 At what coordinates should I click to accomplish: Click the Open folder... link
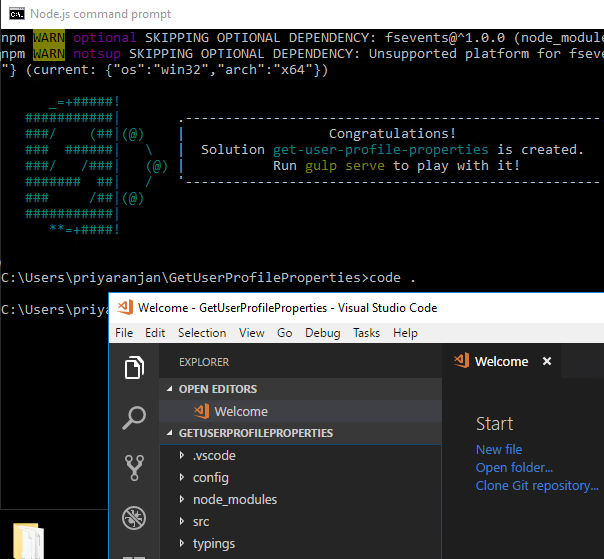pyautogui.click(x=514, y=467)
